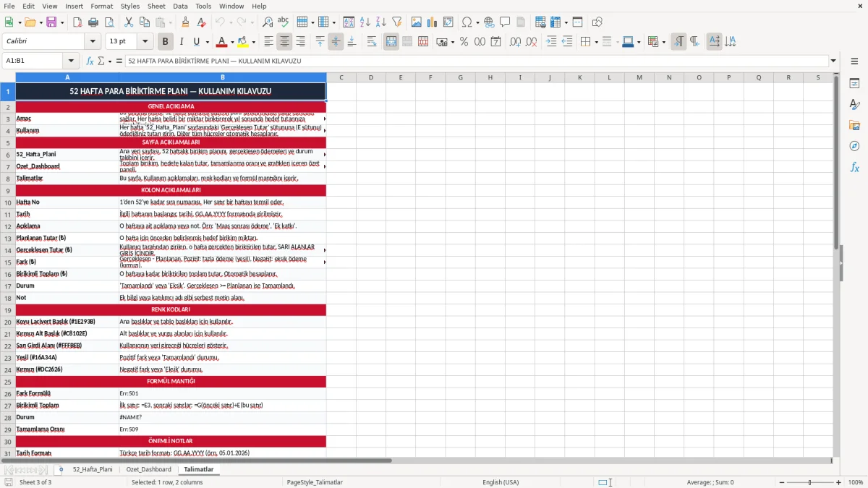Toggle Align Right
This screenshot has width=868, height=488.
click(300, 42)
